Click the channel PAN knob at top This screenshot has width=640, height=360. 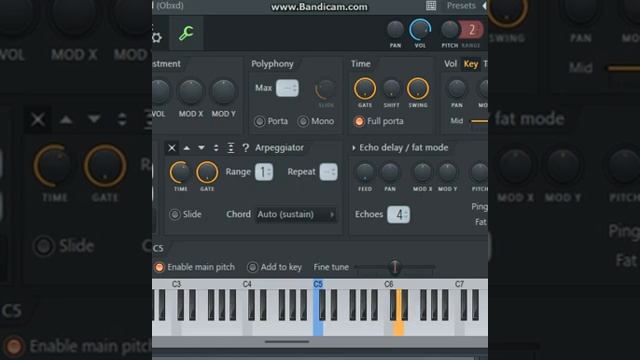pos(395,30)
